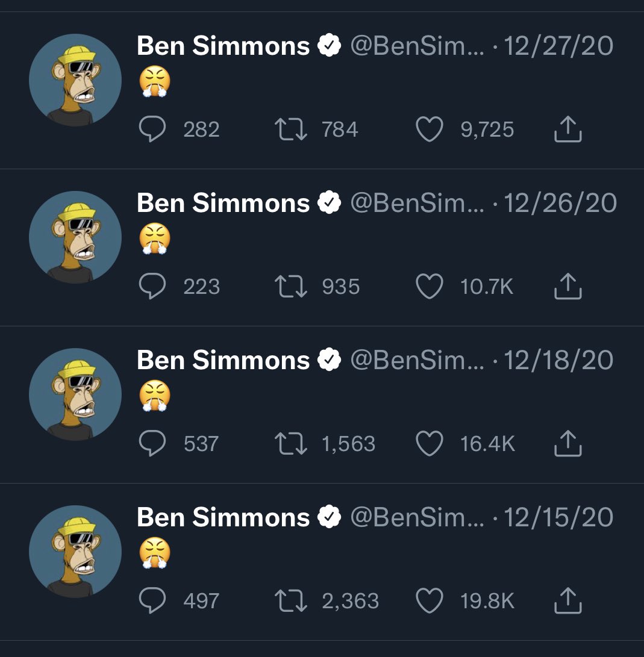Open replies on the 12/18/20 tweet
Screen dimensions: 644x657
tap(153, 444)
